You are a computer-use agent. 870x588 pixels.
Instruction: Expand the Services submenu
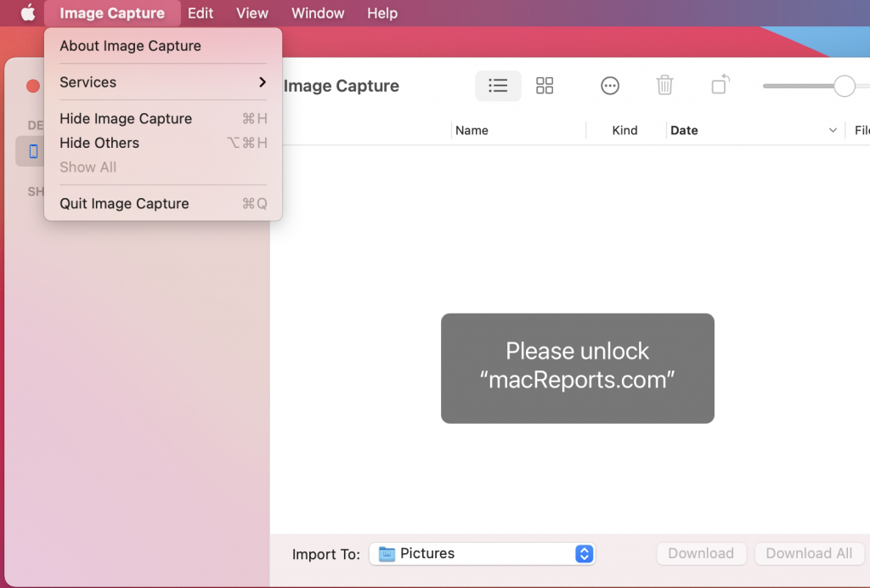163,82
